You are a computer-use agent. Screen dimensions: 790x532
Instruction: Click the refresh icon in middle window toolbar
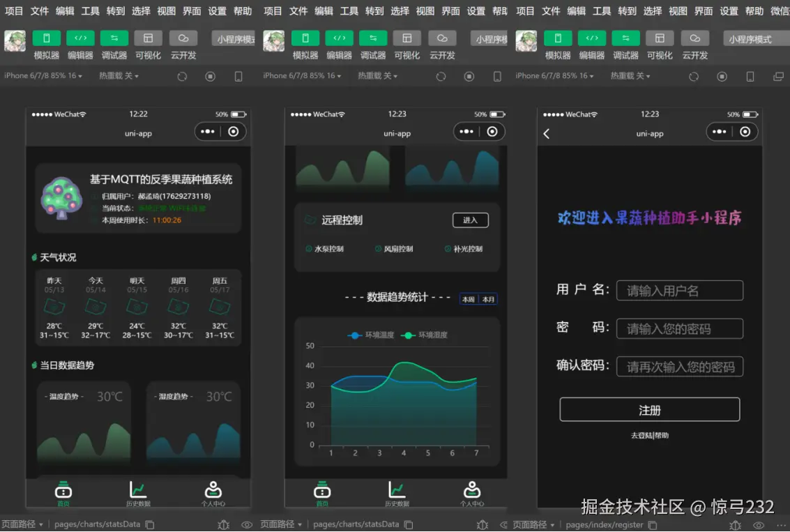pos(441,76)
